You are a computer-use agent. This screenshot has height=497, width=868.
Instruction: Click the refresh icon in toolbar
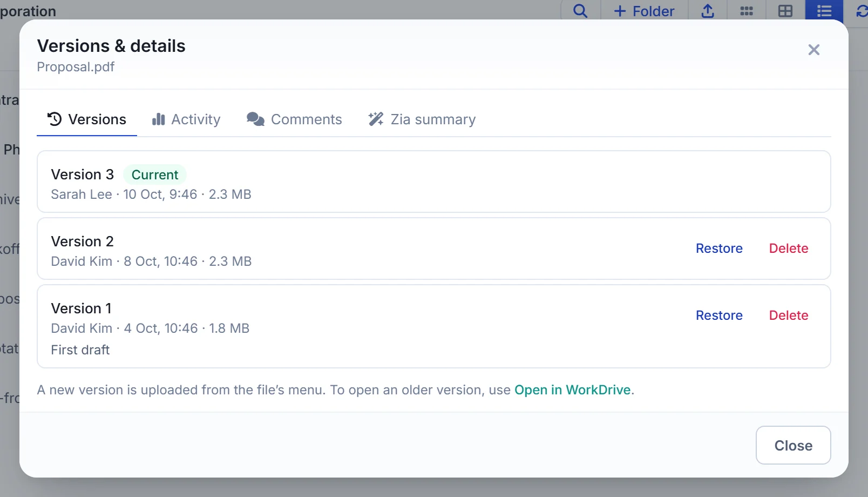[x=862, y=11]
